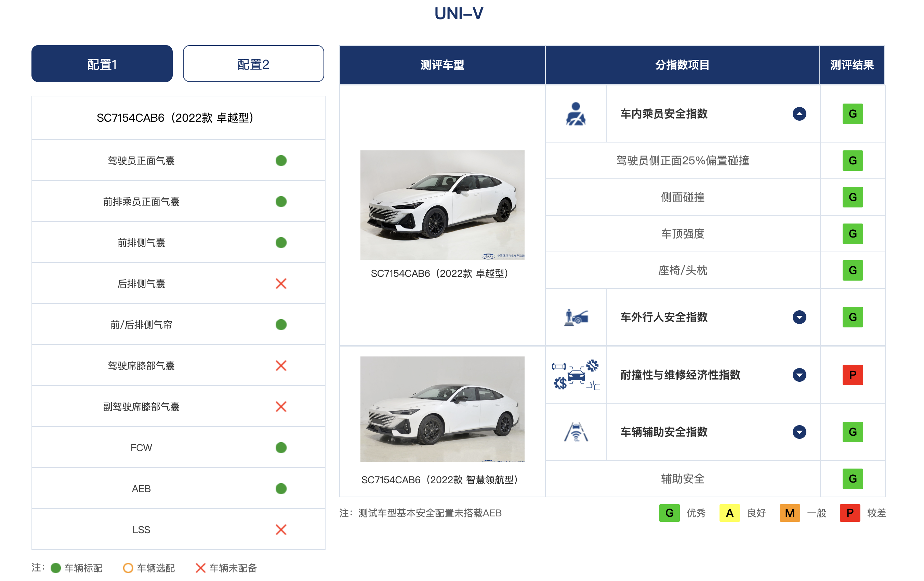Click the orange M 一般 legend badge

coord(790,513)
